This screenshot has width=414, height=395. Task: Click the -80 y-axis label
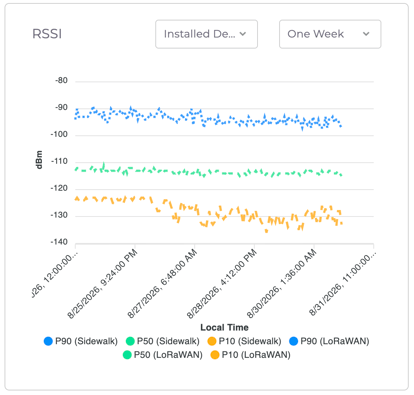(61, 81)
